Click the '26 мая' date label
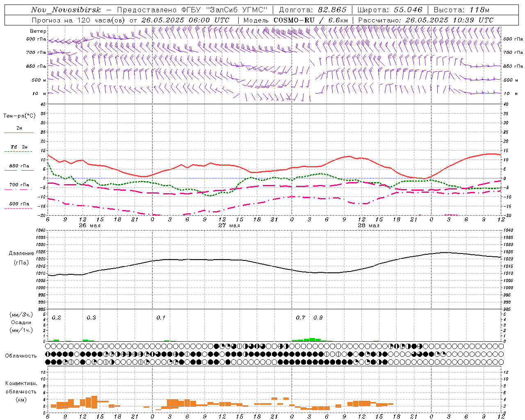The height and width of the screenshot is (420, 525). coord(89,226)
